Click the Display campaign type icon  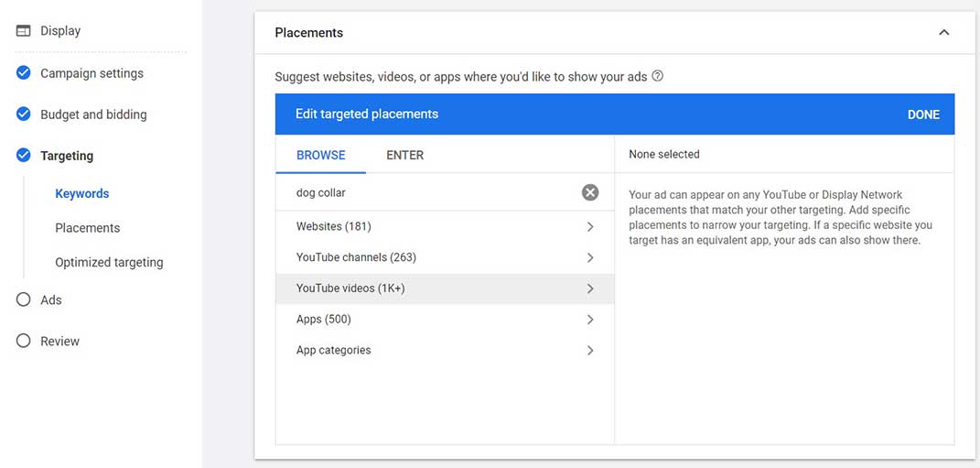click(x=23, y=30)
